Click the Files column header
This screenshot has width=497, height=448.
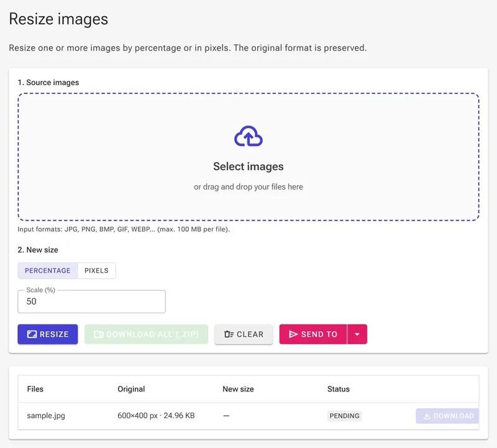click(x=35, y=389)
